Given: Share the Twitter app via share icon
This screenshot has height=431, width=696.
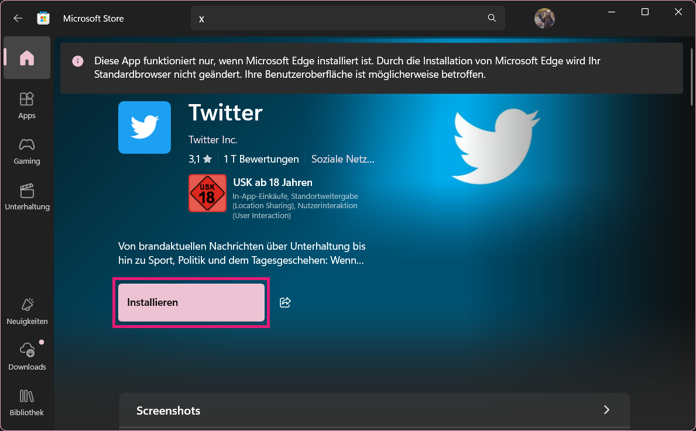Looking at the screenshot, I should 285,302.
